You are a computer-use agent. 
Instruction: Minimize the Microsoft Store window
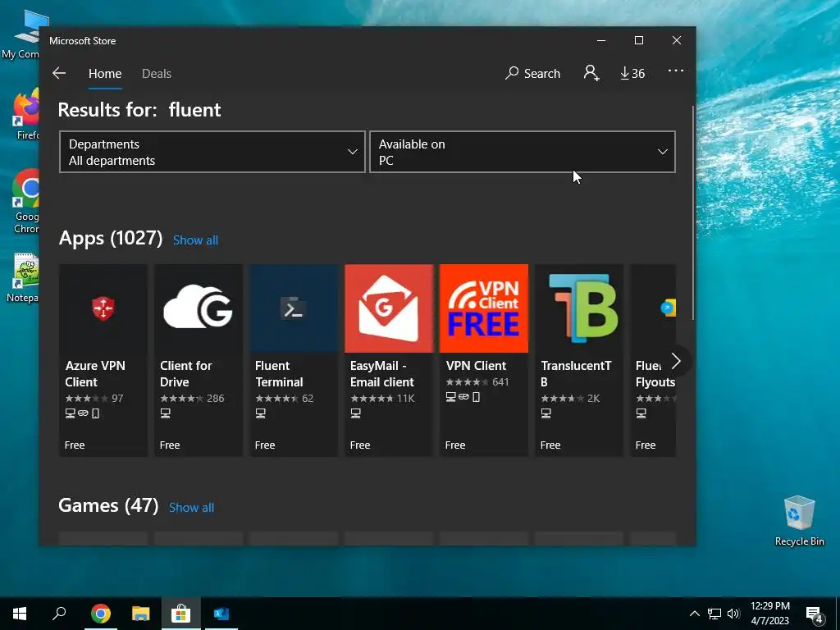click(x=601, y=41)
